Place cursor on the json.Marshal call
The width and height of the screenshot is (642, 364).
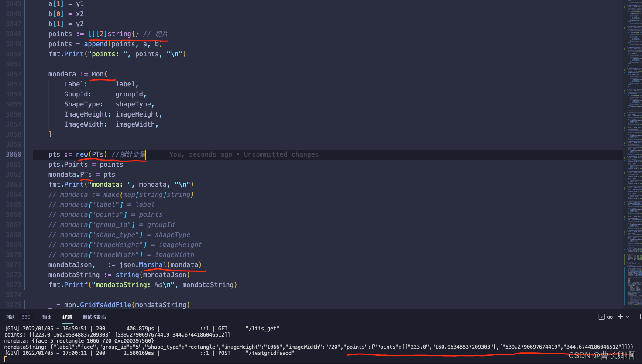click(153, 264)
